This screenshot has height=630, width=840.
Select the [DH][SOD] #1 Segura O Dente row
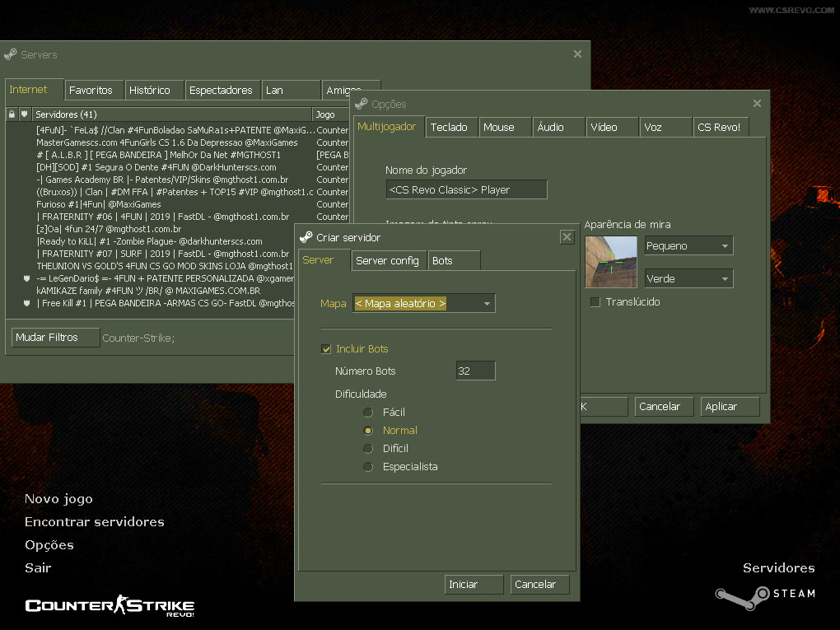click(177, 167)
